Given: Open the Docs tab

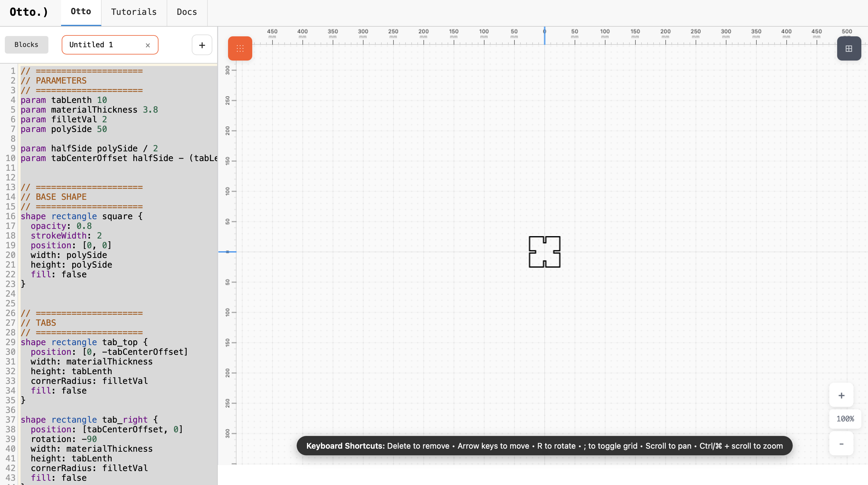Looking at the screenshot, I should tap(187, 12).
